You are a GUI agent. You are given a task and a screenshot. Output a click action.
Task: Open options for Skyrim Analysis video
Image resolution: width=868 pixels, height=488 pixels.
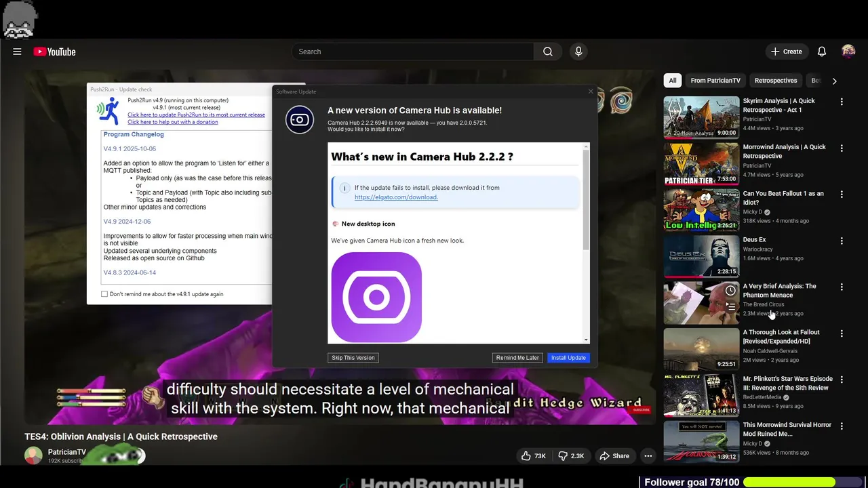(842, 102)
